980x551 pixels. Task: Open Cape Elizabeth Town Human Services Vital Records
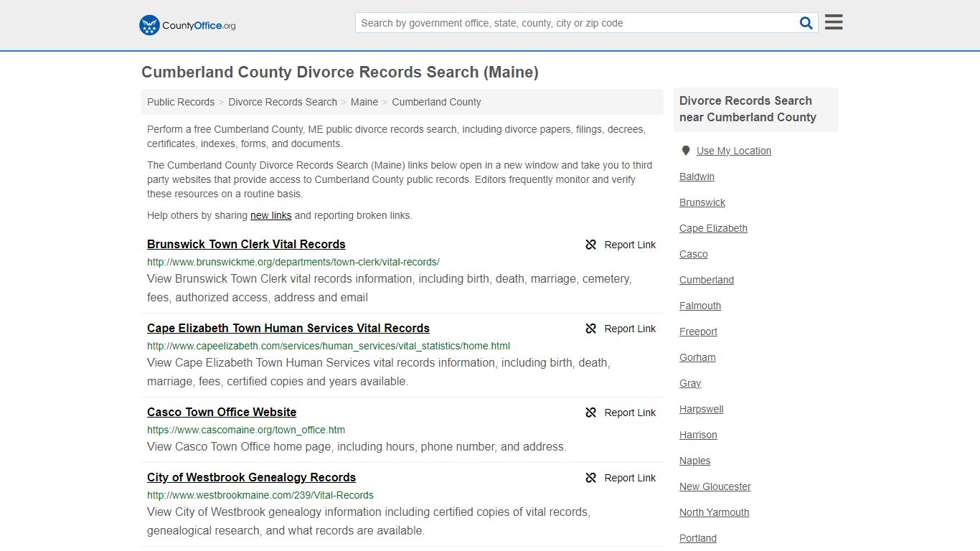[x=288, y=328]
